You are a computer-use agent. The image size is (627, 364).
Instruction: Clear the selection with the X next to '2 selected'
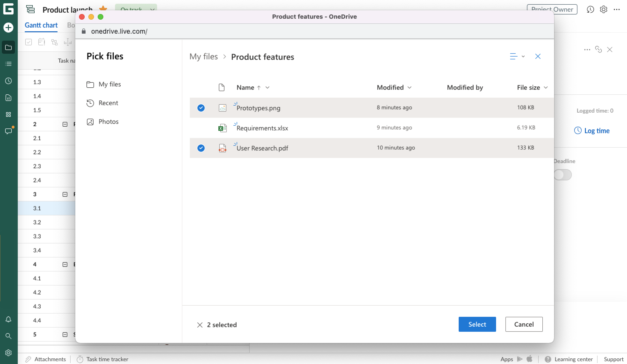click(200, 325)
